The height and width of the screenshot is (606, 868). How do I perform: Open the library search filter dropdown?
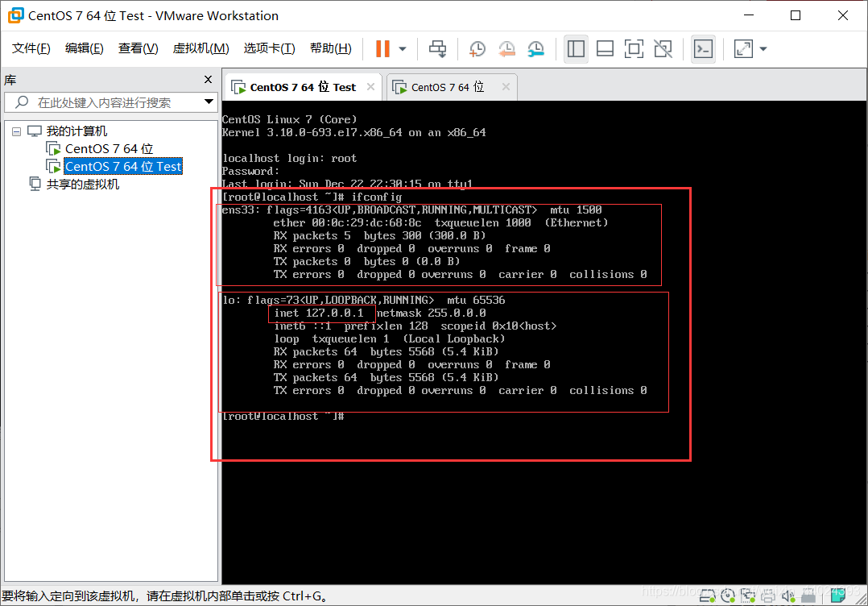[209, 102]
